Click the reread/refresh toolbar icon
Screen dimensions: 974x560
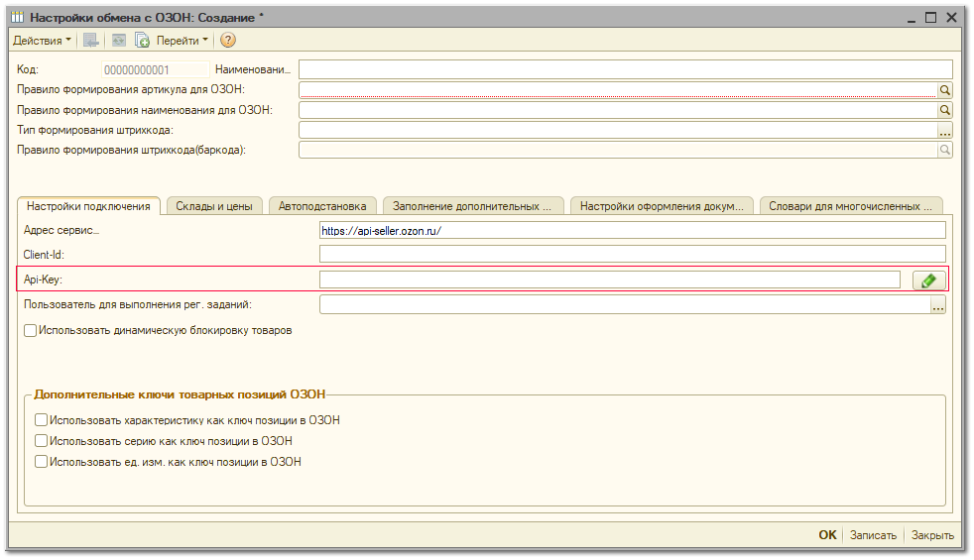click(118, 41)
